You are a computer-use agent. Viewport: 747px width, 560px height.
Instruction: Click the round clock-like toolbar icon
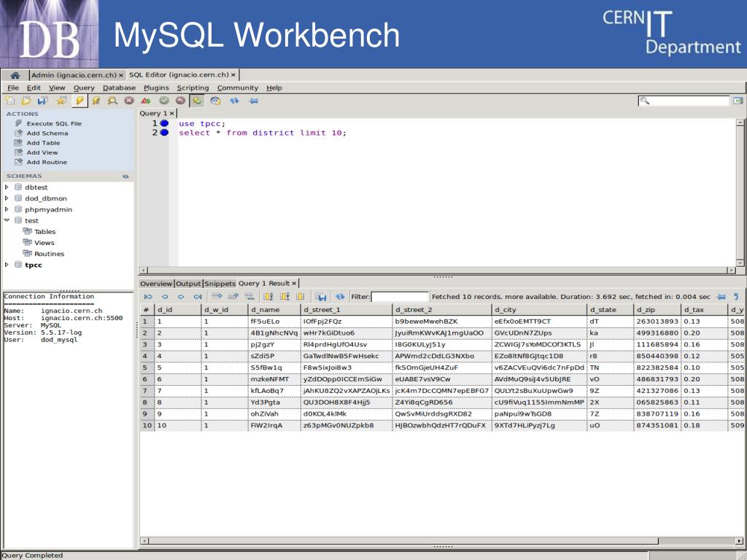(215, 101)
